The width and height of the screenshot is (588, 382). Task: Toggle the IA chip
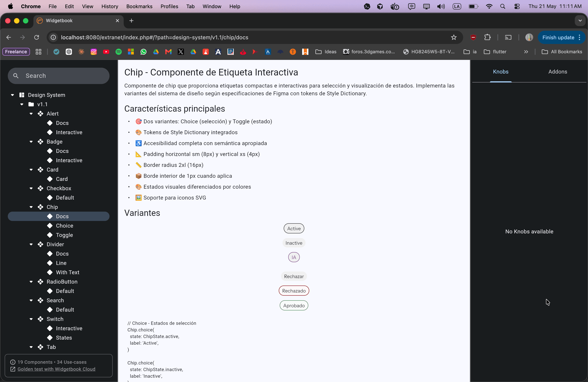294,257
